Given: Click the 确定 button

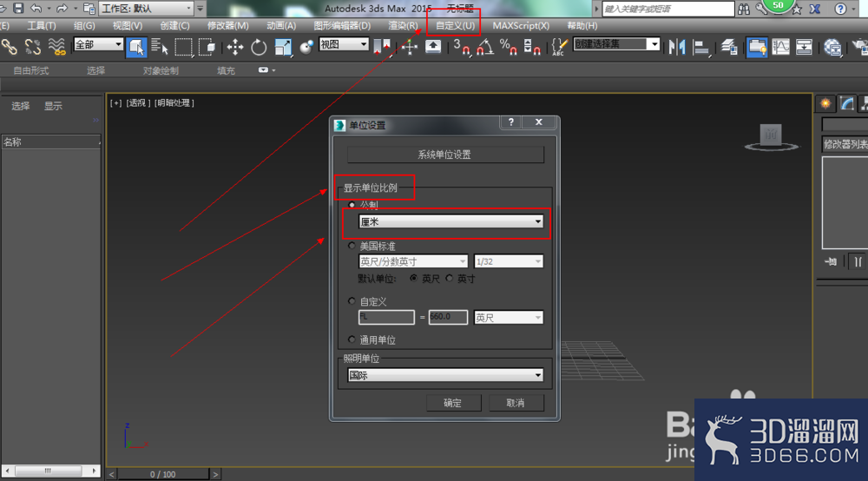Looking at the screenshot, I should tap(453, 402).
